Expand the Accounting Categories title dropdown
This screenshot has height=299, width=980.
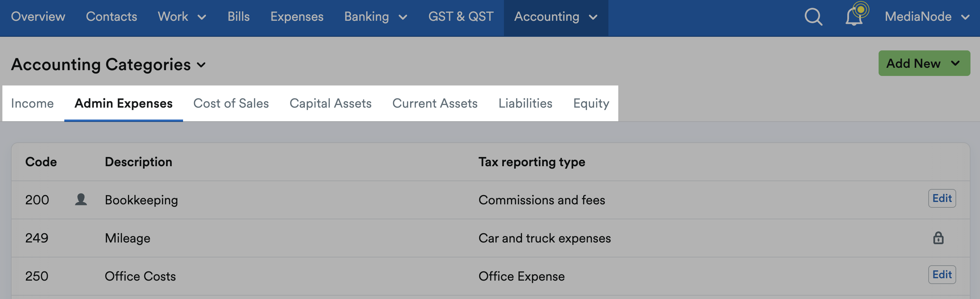pos(109,64)
